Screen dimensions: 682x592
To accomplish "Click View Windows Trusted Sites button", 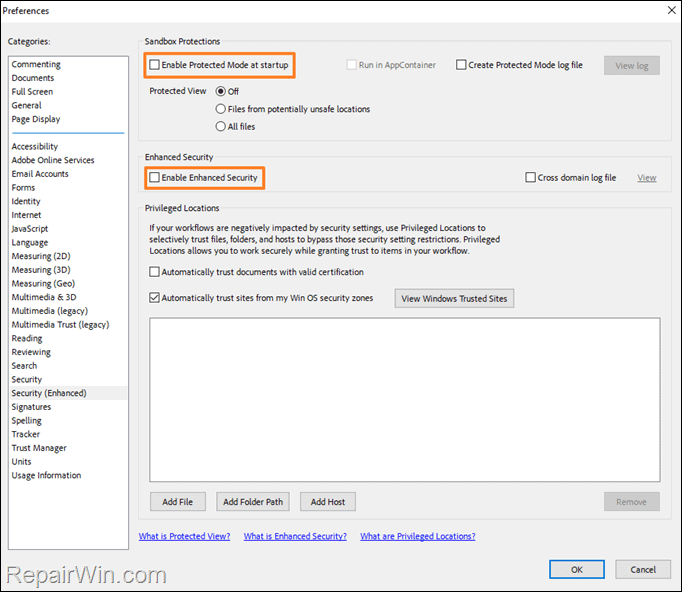I will pos(454,298).
